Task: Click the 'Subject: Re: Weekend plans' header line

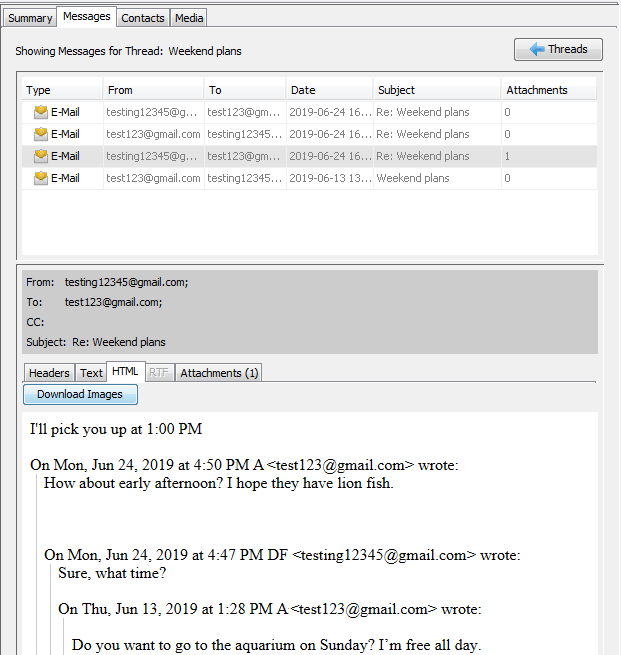Action: point(96,342)
